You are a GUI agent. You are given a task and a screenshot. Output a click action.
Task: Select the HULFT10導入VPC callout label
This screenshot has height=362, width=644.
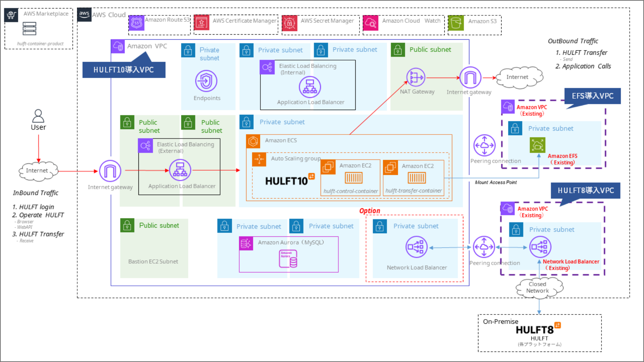[x=124, y=70]
